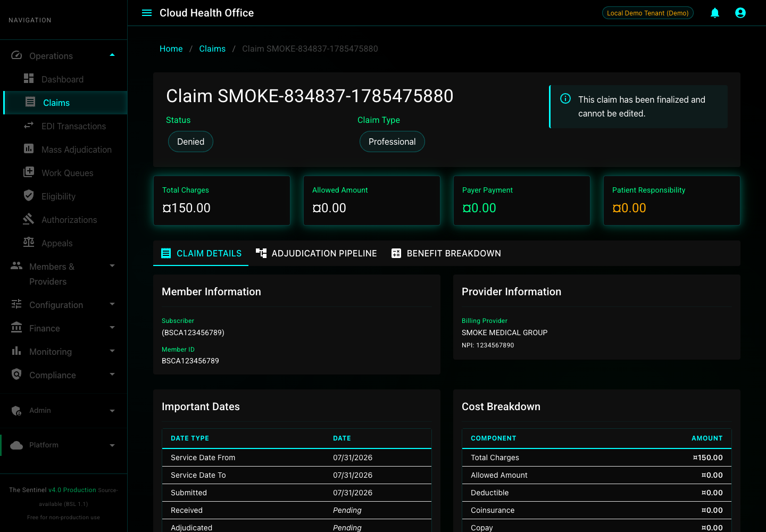
Task: Click the Appeals balance scale icon
Action: (x=29, y=243)
